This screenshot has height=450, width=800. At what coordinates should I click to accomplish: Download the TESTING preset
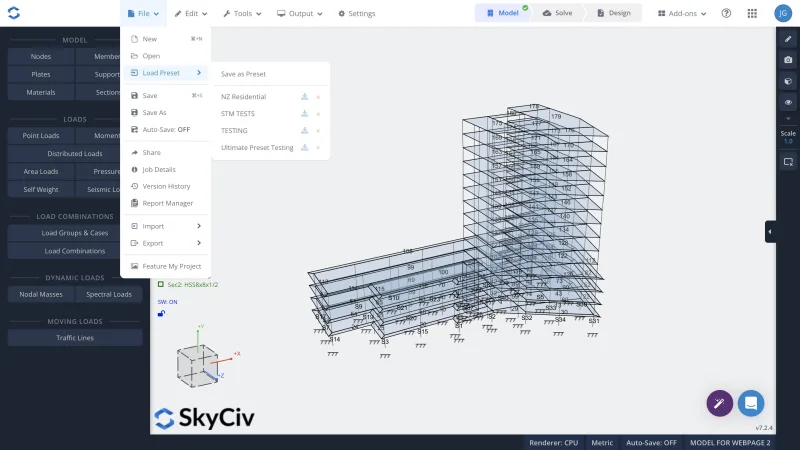[304, 131]
